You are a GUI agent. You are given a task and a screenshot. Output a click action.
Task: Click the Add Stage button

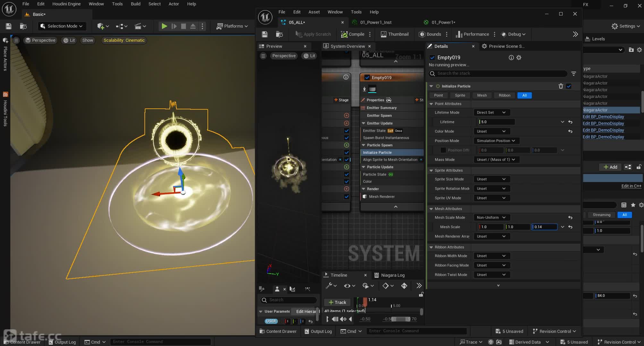tap(341, 100)
